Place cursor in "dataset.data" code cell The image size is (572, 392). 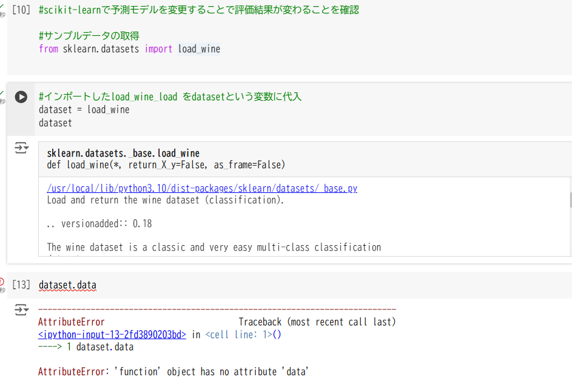pos(67,285)
